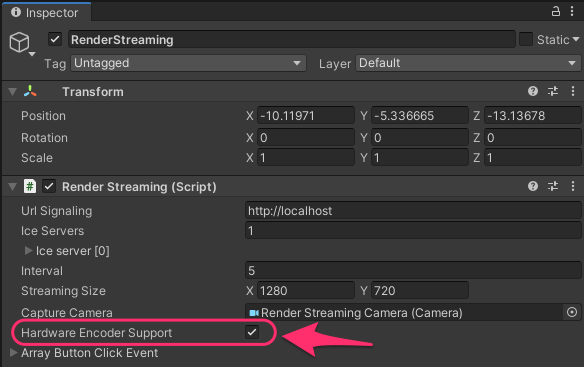The image size is (584, 367).
Task: Click the Inspector lock icon
Action: click(x=555, y=11)
